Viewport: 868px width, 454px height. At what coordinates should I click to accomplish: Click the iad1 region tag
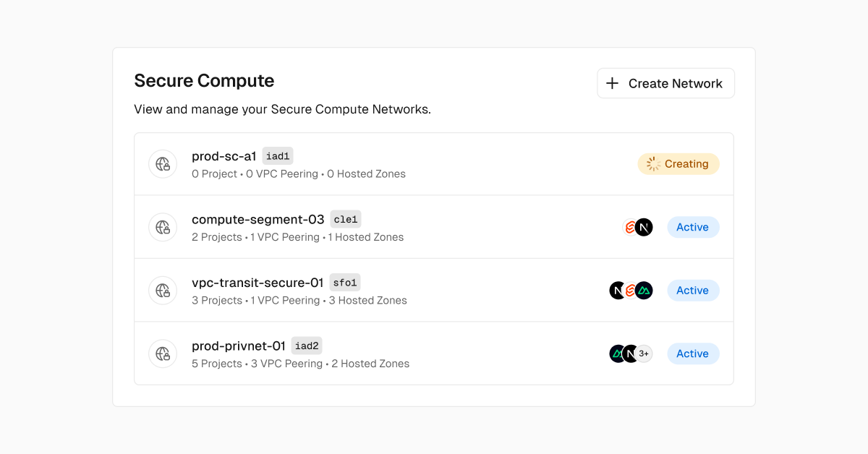(278, 155)
